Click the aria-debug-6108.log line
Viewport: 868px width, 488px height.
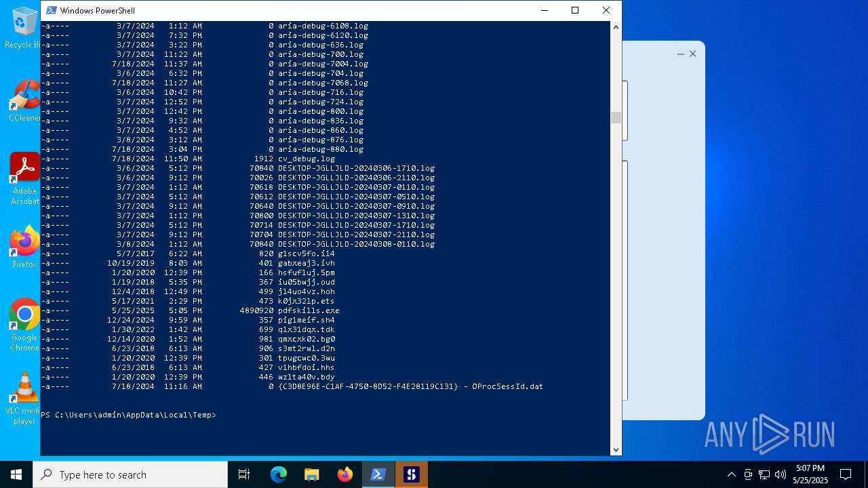(323, 26)
